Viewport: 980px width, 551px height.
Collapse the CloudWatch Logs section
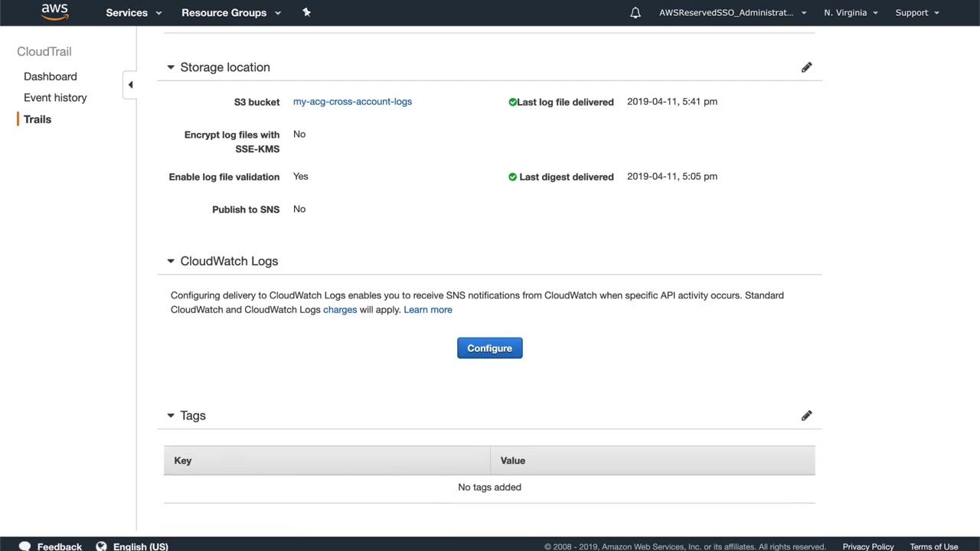tap(171, 261)
